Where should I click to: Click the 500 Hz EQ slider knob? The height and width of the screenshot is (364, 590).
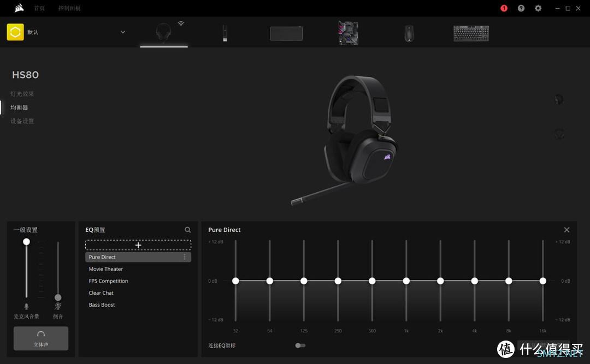pos(372,281)
